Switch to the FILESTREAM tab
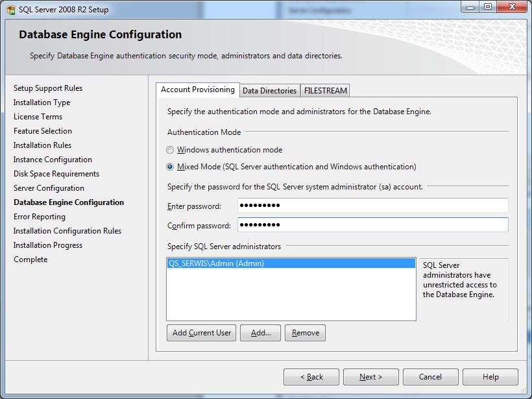Image resolution: width=532 pixels, height=399 pixels. (326, 91)
